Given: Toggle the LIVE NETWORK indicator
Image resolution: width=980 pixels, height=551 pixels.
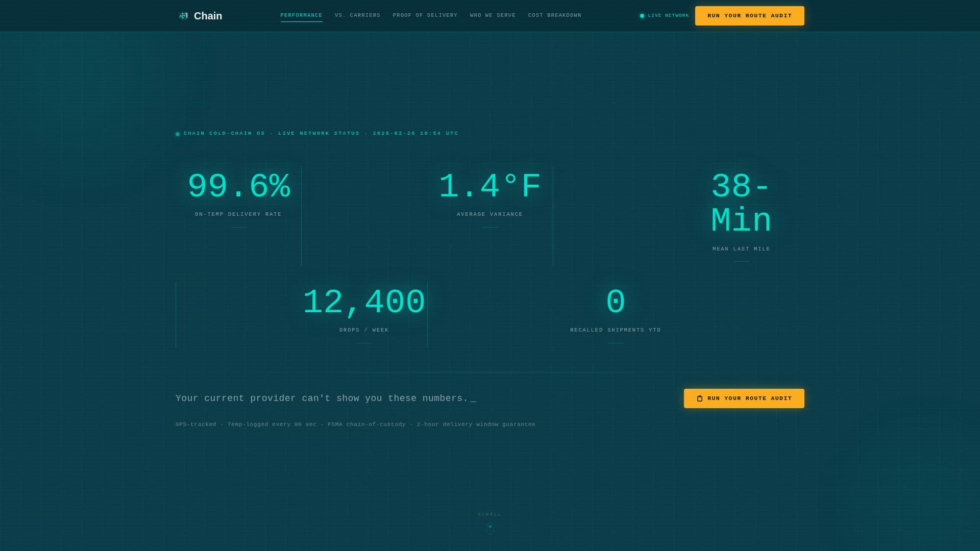Looking at the screenshot, I should [x=663, y=15].
